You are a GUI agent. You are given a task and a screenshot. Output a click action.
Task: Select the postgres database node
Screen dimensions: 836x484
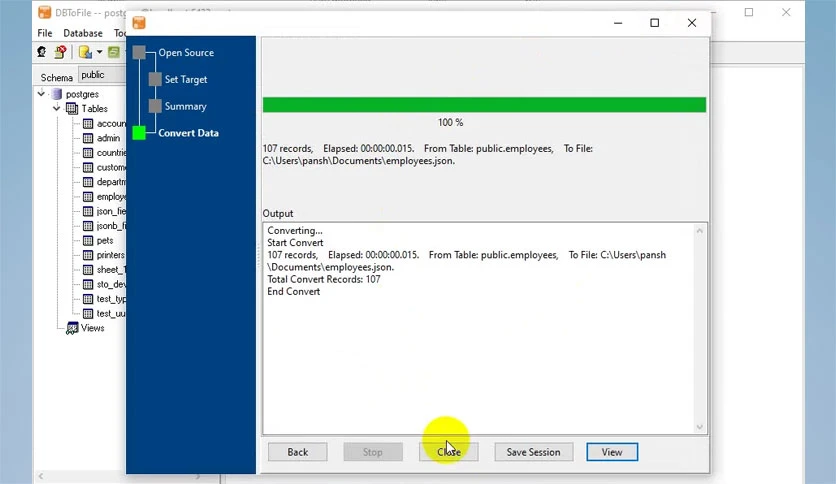pos(82,94)
